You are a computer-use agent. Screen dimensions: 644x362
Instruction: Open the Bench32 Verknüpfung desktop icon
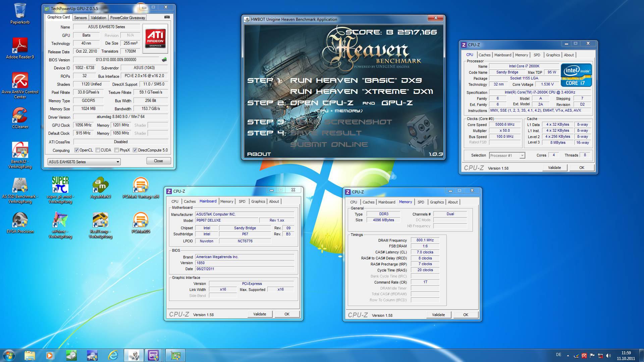[20, 155]
